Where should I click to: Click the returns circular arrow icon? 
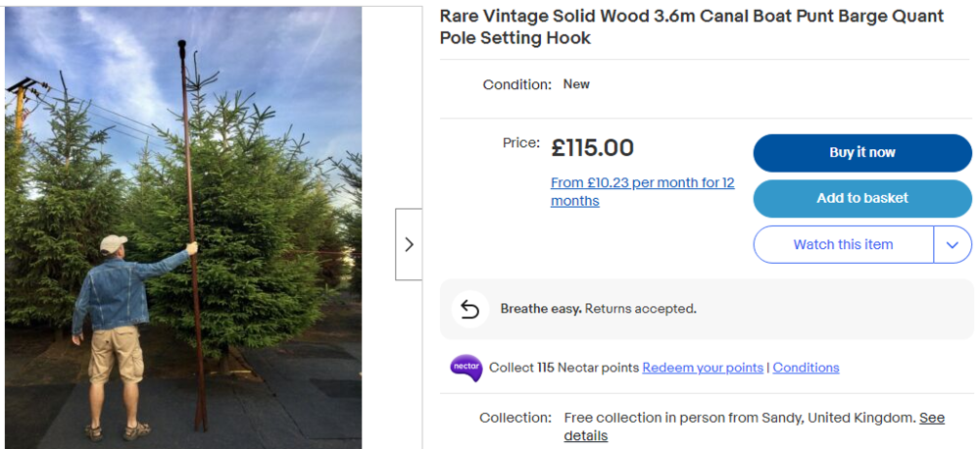pos(469,309)
